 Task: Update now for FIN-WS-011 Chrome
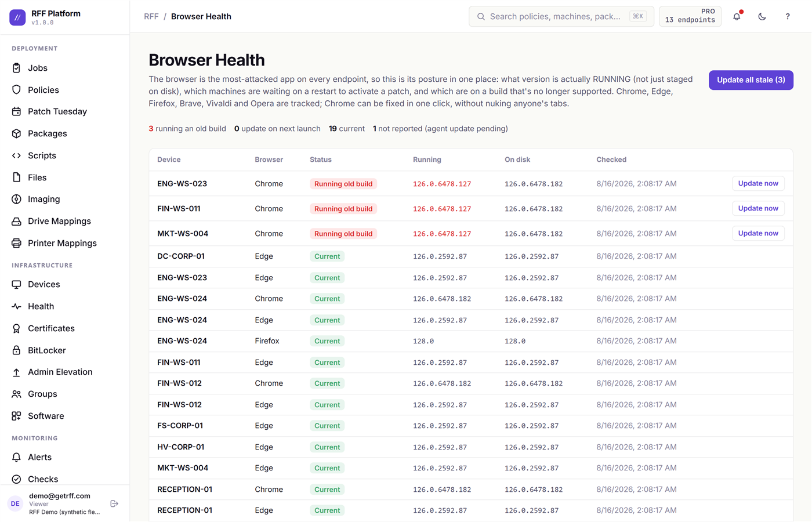coord(758,208)
